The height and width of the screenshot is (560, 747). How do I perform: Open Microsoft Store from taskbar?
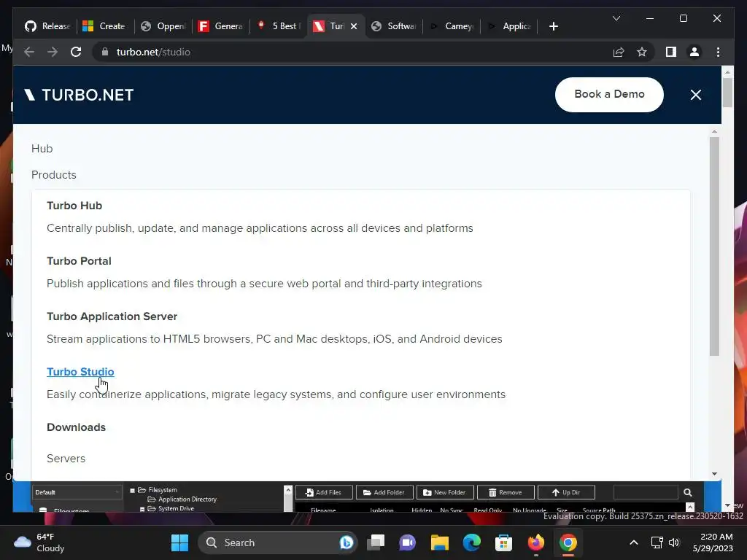(x=503, y=542)
